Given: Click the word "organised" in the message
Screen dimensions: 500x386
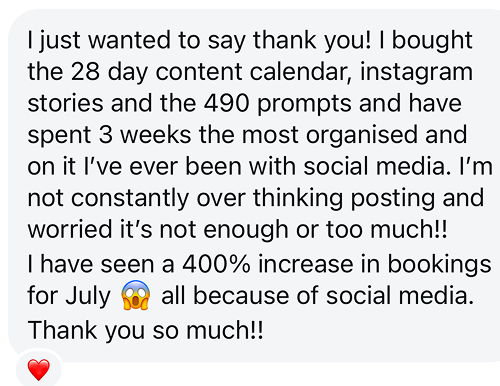Looking at the screenshot, I should tap(362, 136).
